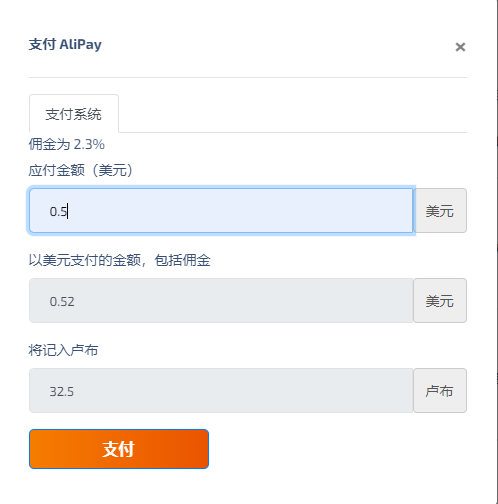The width and height of the screenshot is (498, 504).
Task: Close the AliPay payment dialog
Action: [460, 47]
